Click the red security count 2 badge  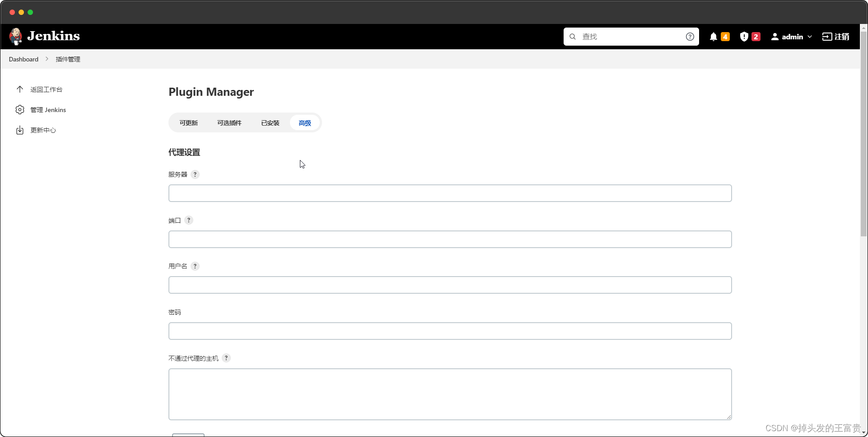(756, 37)
